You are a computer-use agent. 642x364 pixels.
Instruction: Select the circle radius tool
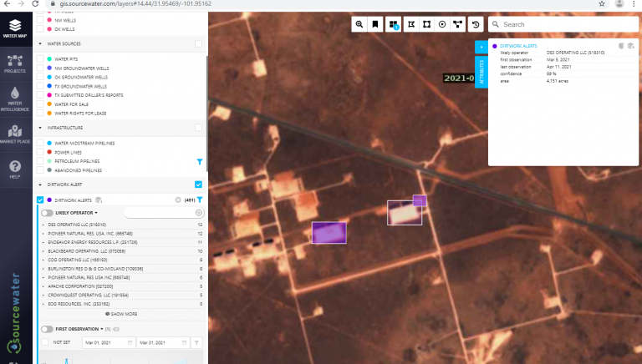[442, 24]
